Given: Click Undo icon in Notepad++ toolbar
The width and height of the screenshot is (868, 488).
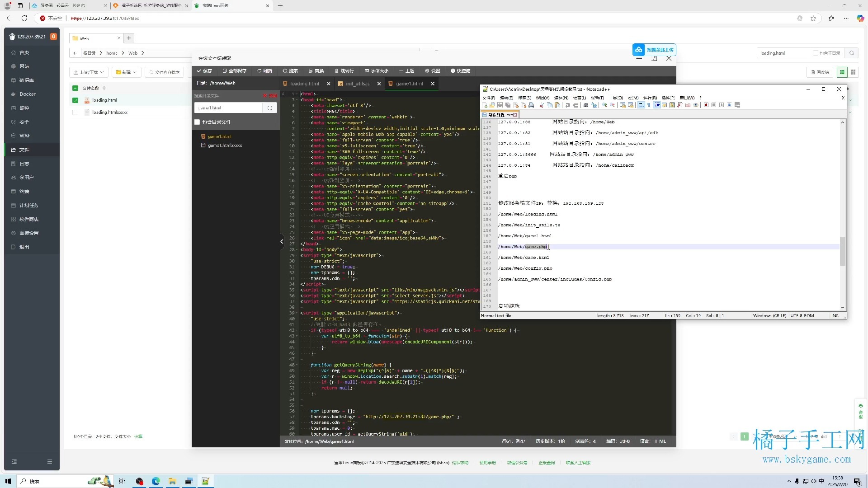Looking at the screenshot, I should point(568,105).
